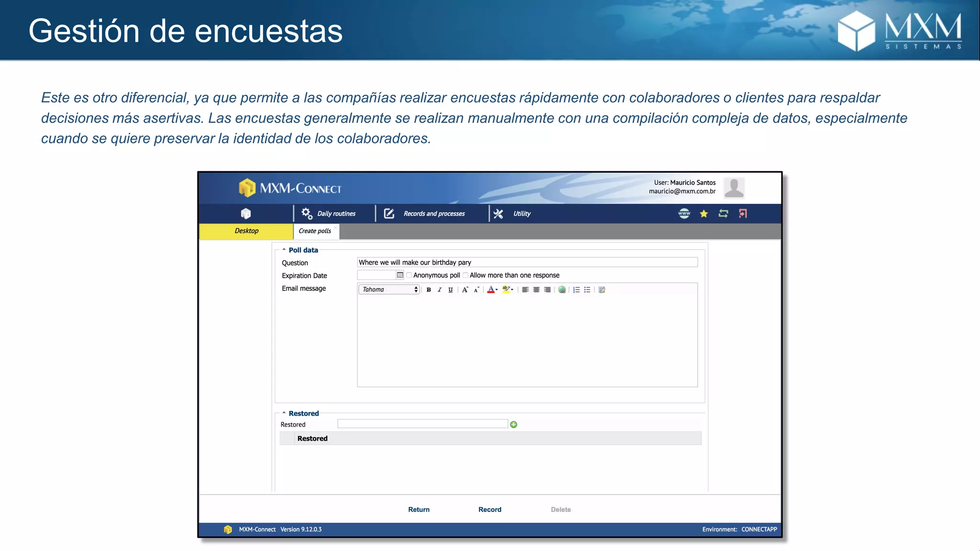Screen dimensions: 980x551
Task: Click the green switch arrows icon
Action: click(723, 213)
